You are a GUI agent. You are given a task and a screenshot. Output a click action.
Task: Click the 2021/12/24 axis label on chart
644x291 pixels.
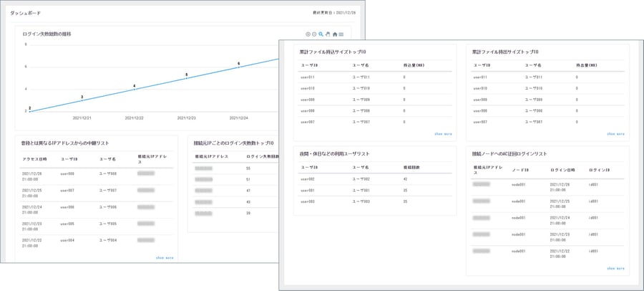pos(238,118)
